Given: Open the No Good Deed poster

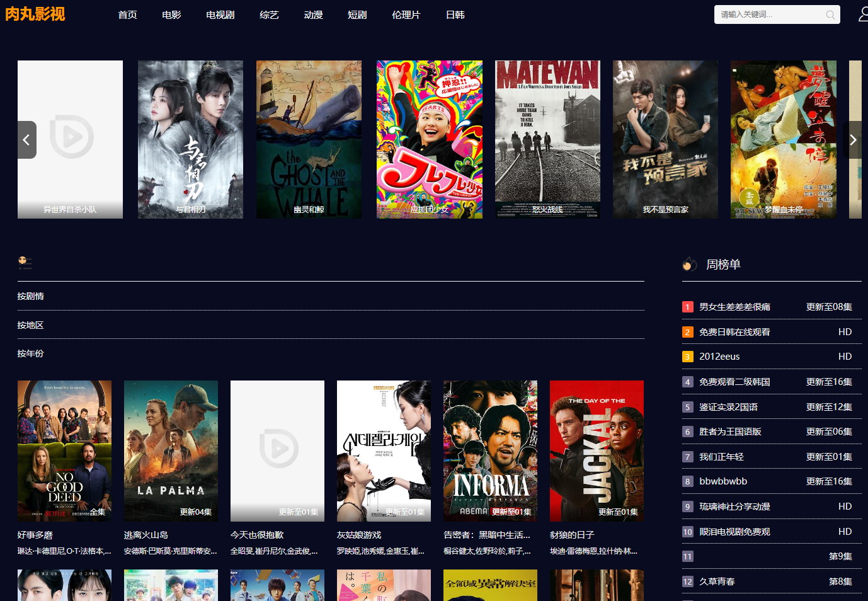Looking at the screenshot, I should [64, 450].
